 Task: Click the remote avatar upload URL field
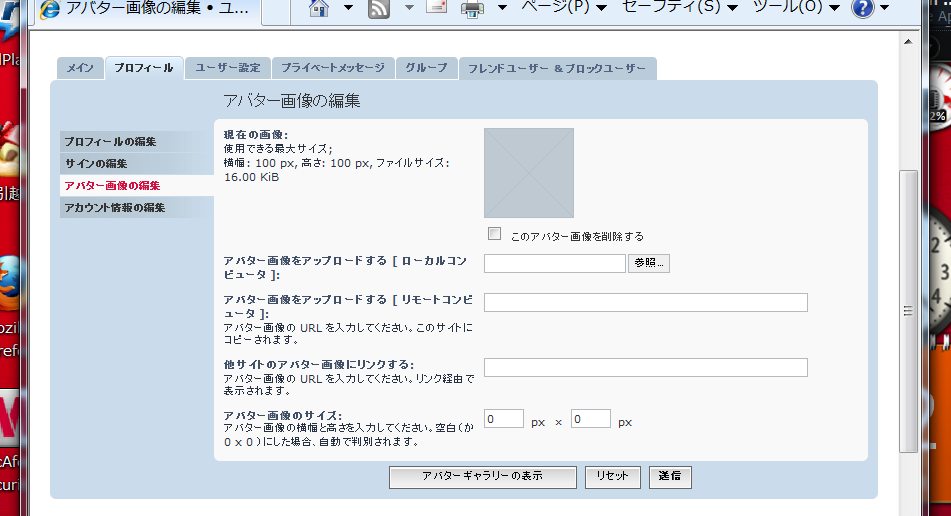point(645,303)
